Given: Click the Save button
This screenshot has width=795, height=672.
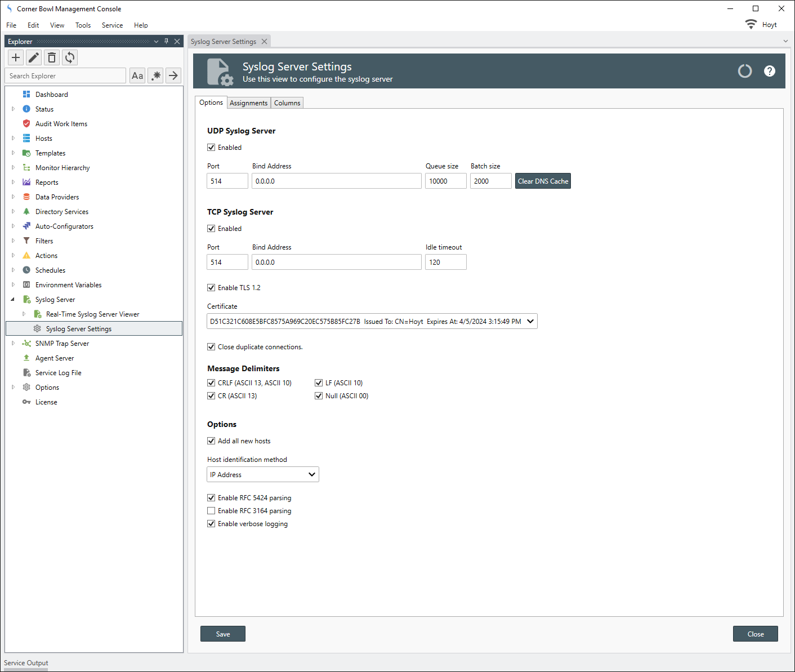Looking at the screenshot, I should coord(223,634).
